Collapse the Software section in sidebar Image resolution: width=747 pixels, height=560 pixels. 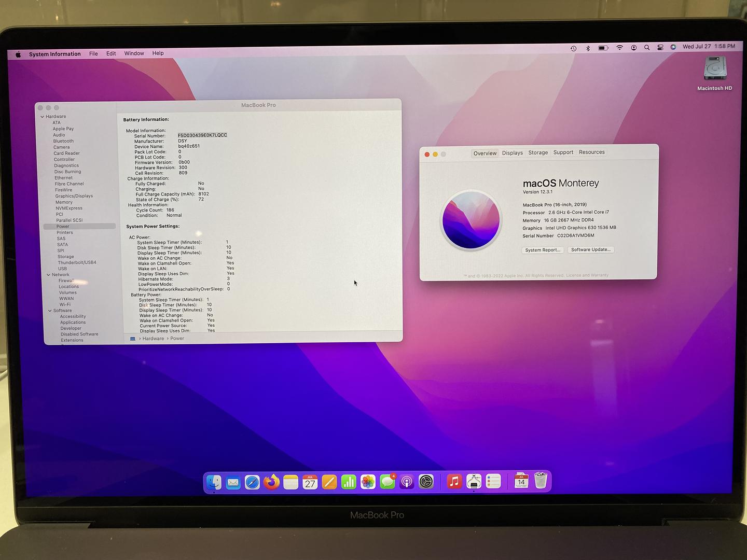coord(50,311)
